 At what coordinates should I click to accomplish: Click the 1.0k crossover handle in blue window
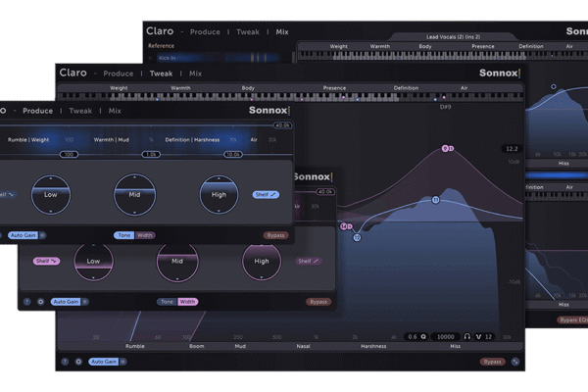click(x=151, y=154)
